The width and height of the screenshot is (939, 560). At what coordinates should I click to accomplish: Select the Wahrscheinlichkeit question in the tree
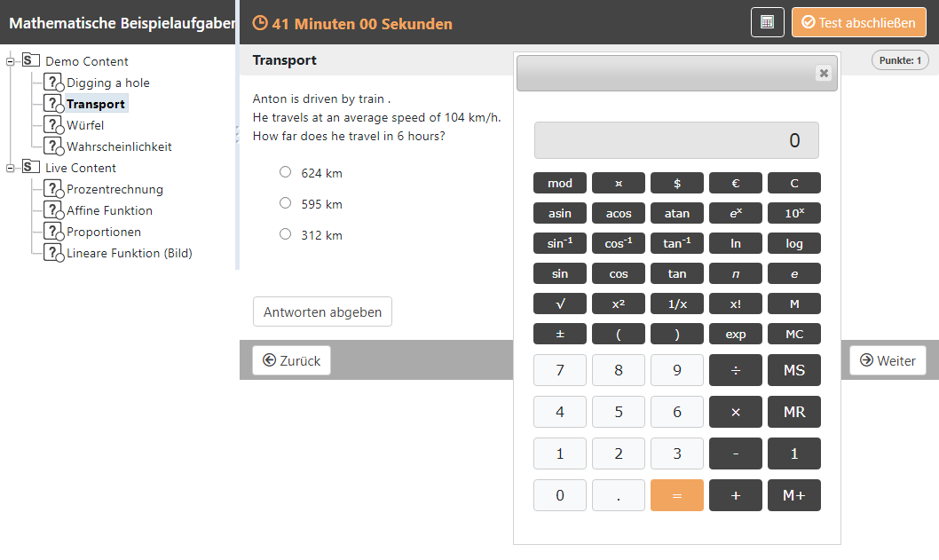120,146
